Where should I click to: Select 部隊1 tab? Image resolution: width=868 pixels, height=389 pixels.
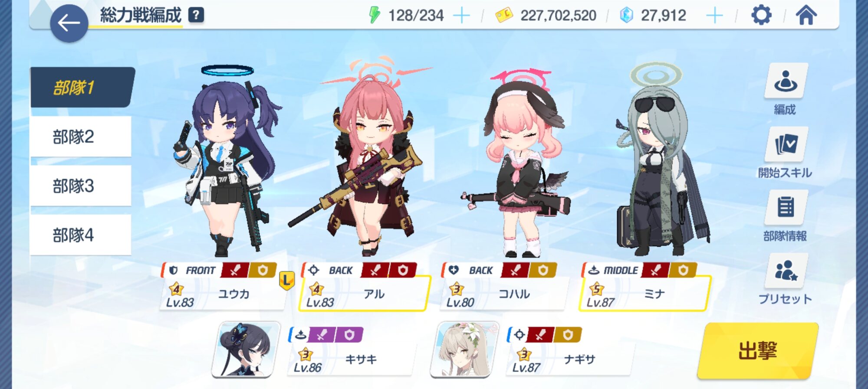point(82,88)
